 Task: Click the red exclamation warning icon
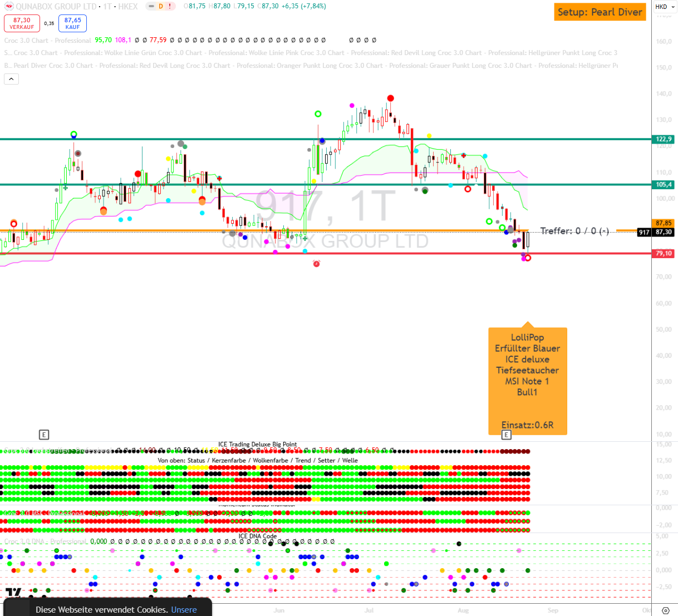170,6
